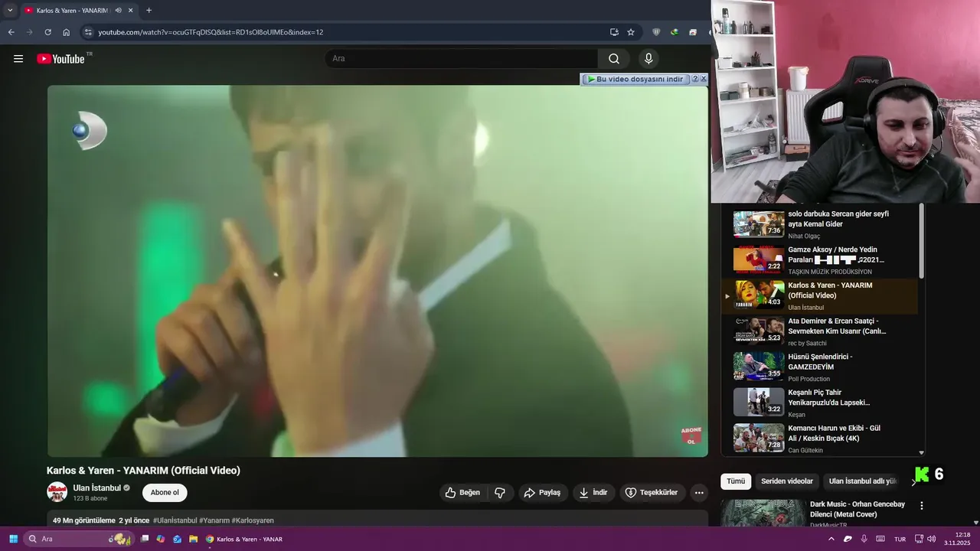
Task: Download video with İndir button
Action: coord(593,493)
